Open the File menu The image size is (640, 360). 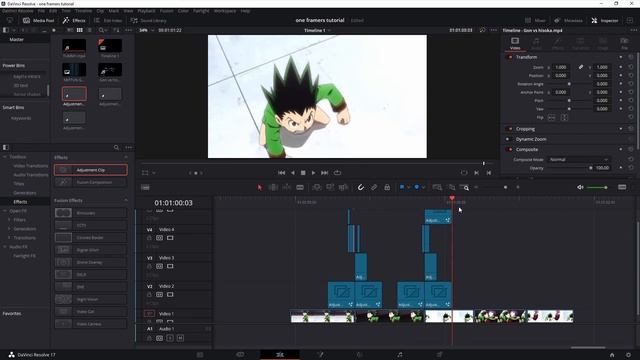pos(41,11)
